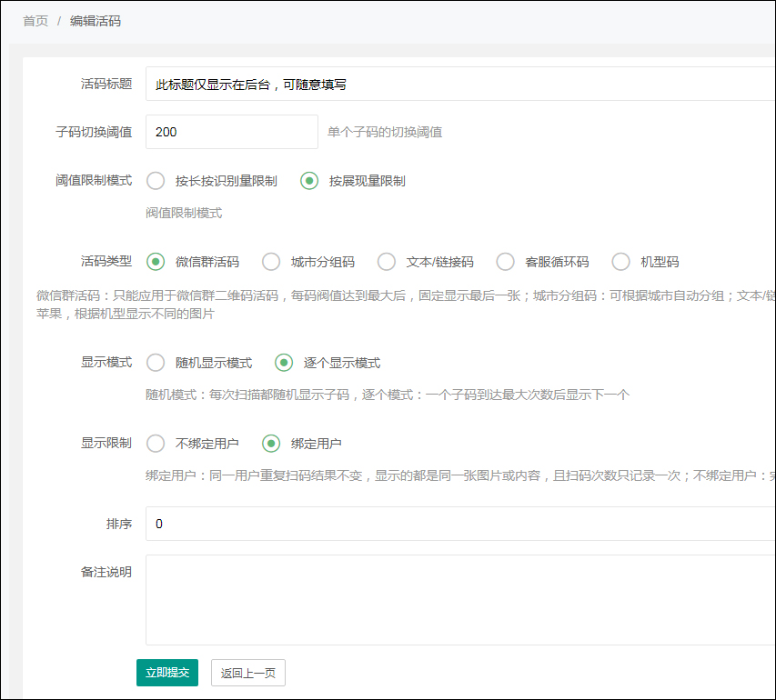Choose 微信群活码 as the 活码类型

click(156, 260)
